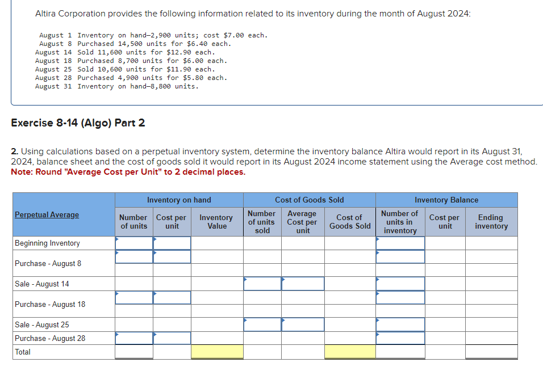Click the August 1 inventory on hand line
This screenshot has width=543, height=392.
point(153,35)
